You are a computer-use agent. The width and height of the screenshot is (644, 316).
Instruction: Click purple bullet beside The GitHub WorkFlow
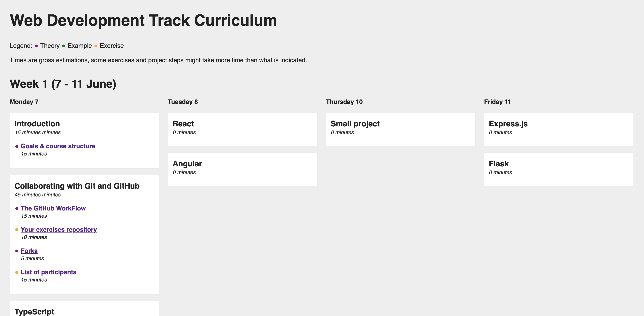coord(17,208)
